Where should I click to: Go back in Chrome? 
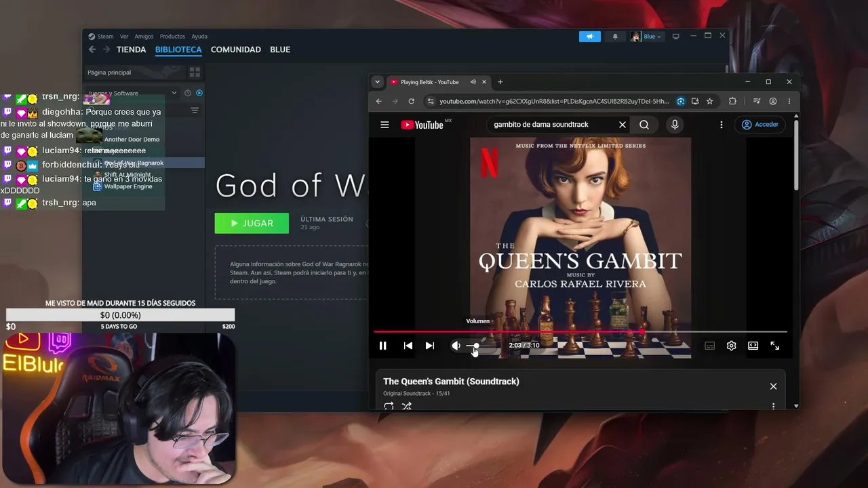[379, 101]
